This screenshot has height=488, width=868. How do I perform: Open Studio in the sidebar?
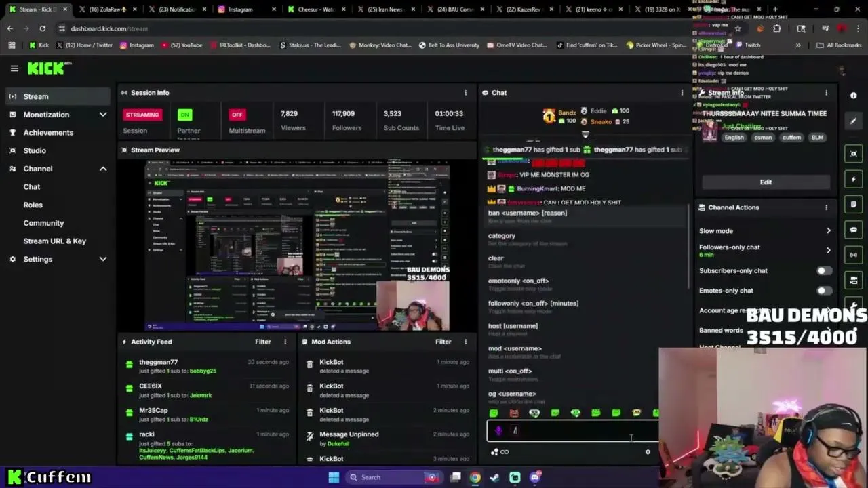58,150
